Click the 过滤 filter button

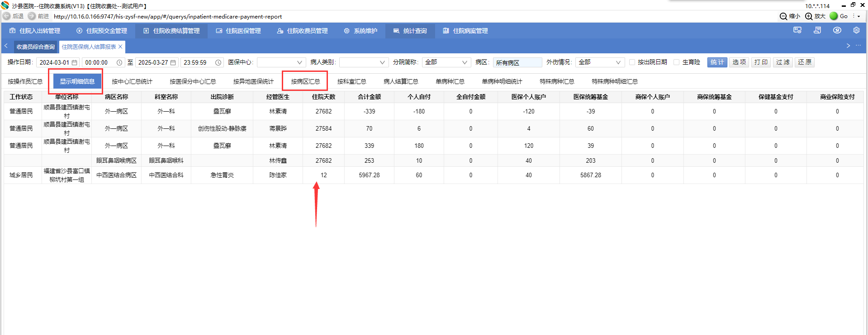coord(783,62)
